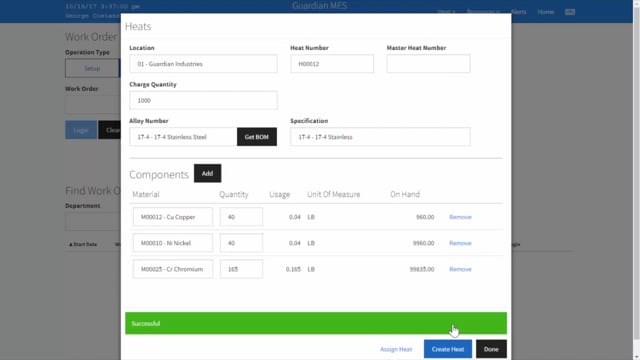Open the Alerts menu item in header
Viewport: 640px width, 360px height.
click(518, 12)
